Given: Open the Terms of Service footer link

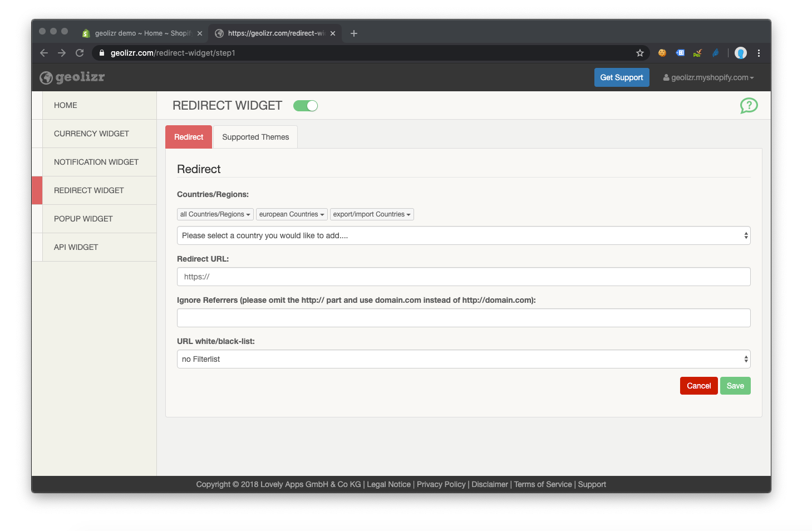Looking at the screenshot, I should 543,484.
